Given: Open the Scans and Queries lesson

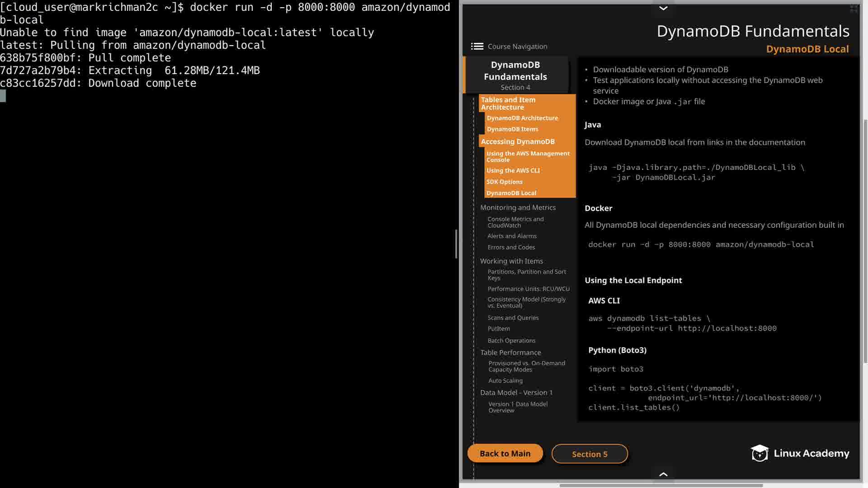Looking at the screenshot, I should click(x=513, y=318).
